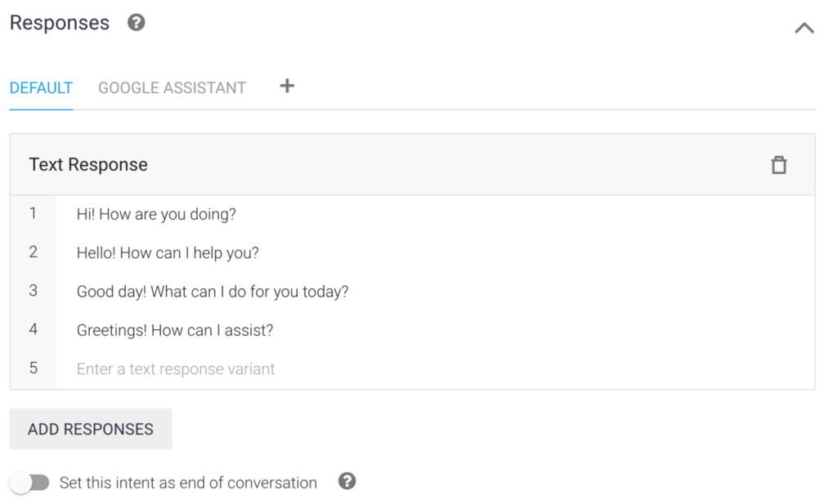Viewport: 837px width, 504px height.
Task: Click the 'Set this intent as end of conversation' label
Action: 188,483
